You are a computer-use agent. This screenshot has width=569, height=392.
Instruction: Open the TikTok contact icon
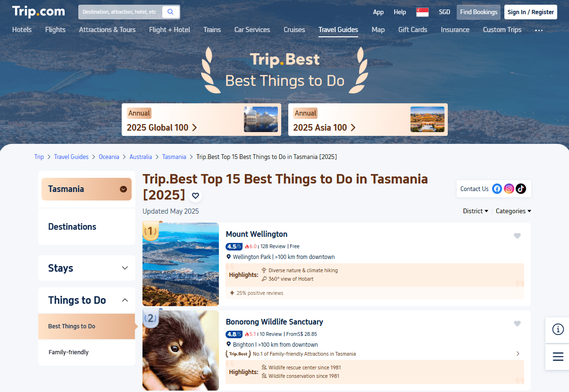[520, 189]
